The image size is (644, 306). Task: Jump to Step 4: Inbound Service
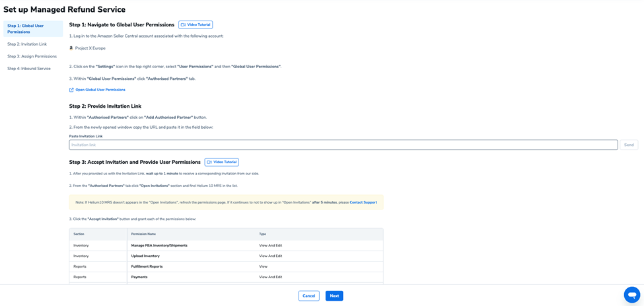coord(29,69)
